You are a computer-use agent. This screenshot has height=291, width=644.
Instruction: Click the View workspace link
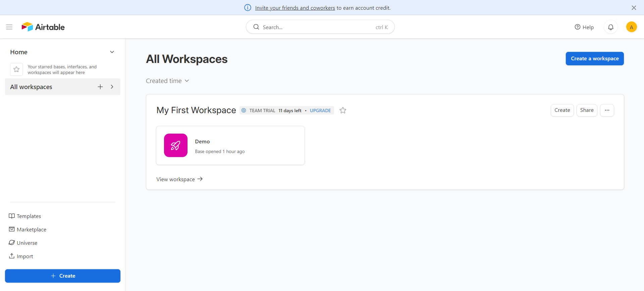coord(179,179)
